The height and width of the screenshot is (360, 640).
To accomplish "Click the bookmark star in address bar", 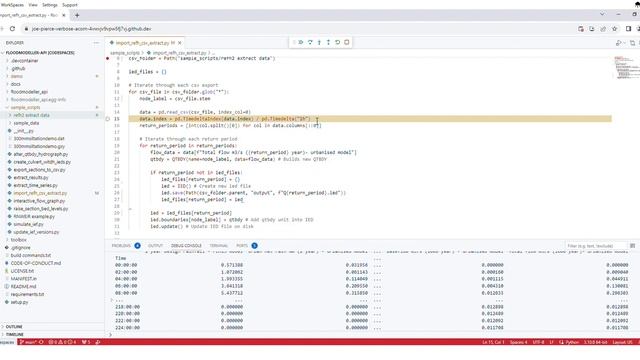I will point(615,29).
